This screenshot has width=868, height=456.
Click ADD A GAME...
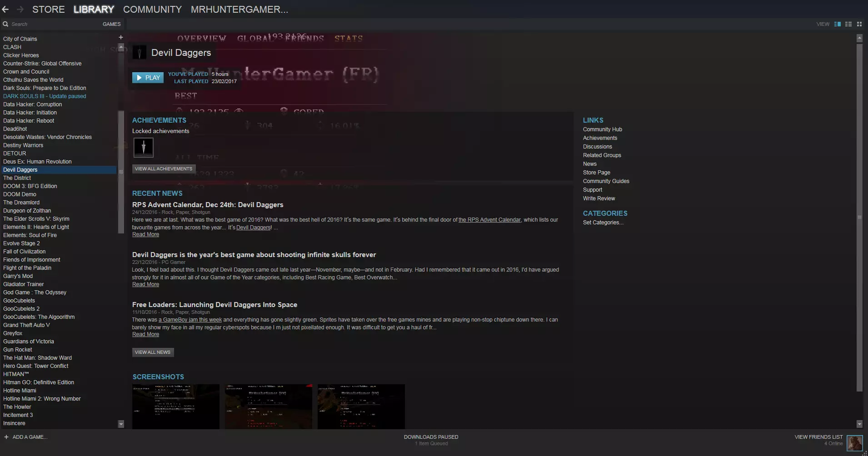(30, 437)
